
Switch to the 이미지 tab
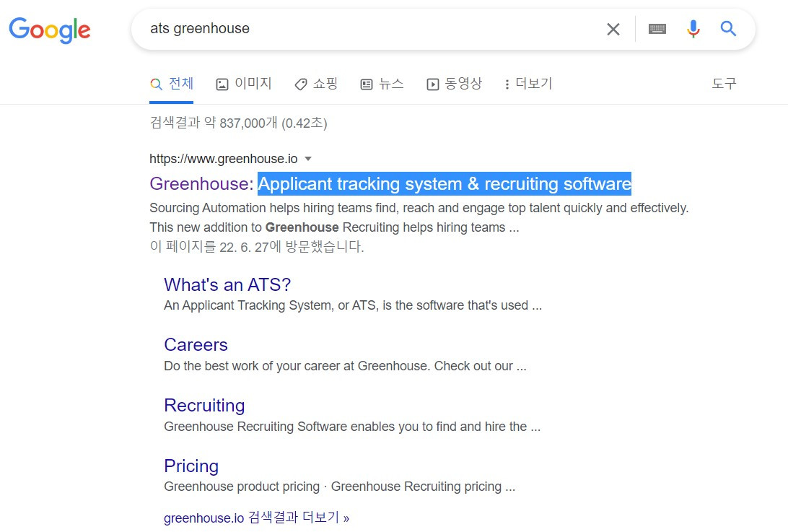click(x=244, y=84)
